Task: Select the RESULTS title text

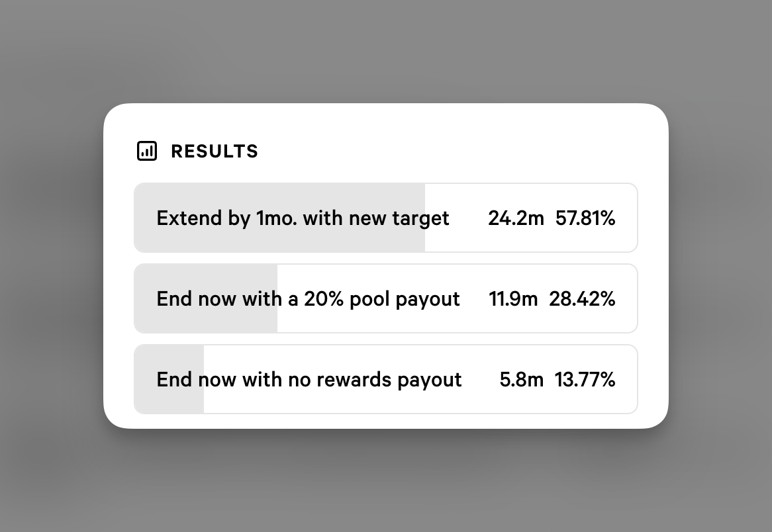Action: 214,151
